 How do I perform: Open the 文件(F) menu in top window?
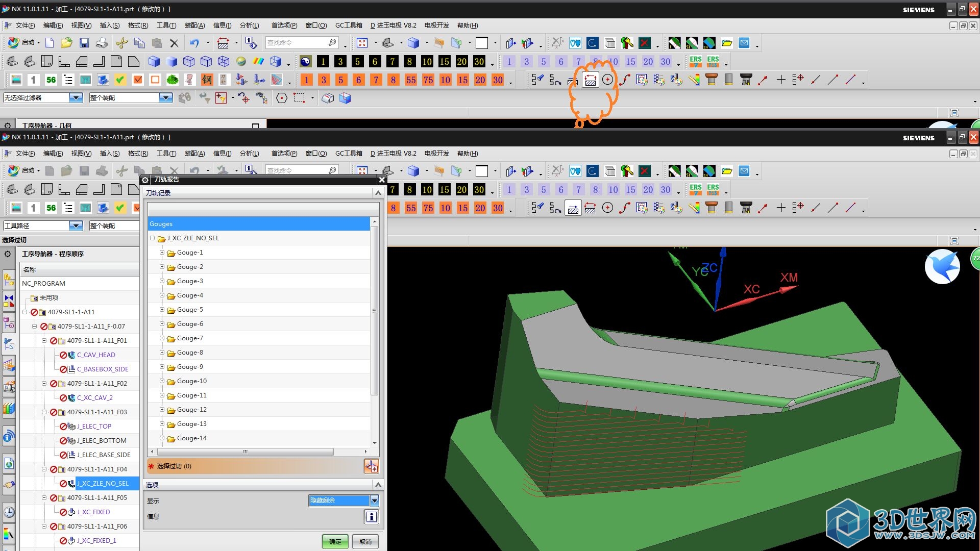25,25
